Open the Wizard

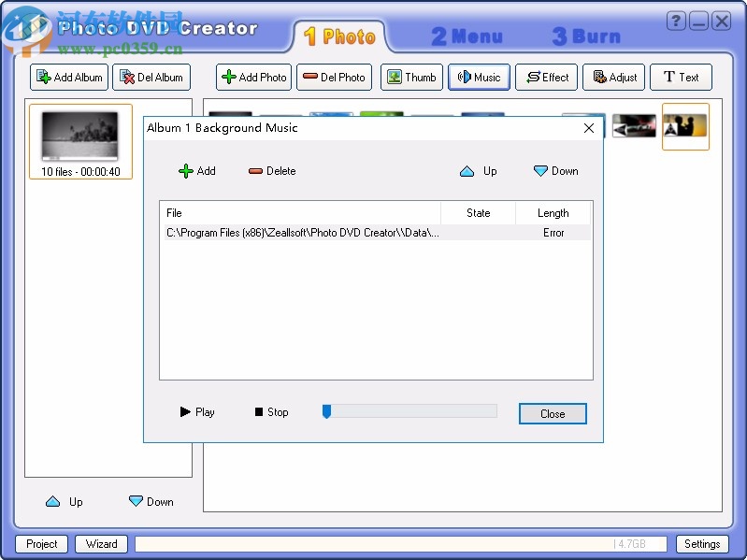(x=102, y=544)
